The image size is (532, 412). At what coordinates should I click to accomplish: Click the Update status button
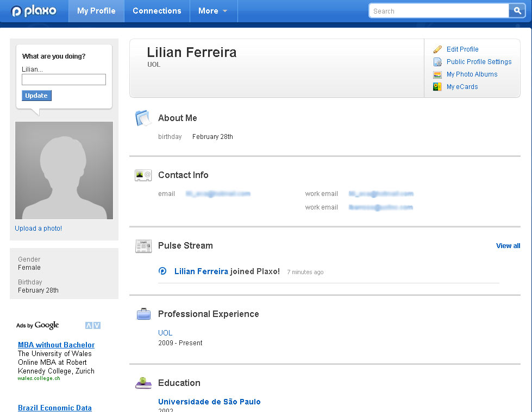coord(36,96)
